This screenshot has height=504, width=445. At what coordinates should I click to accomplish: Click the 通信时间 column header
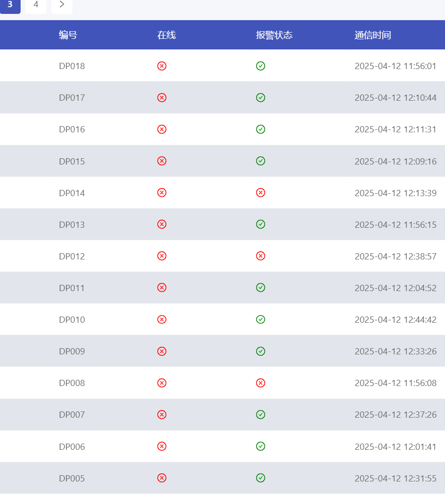pyautogui.click(x=373, y=35)
